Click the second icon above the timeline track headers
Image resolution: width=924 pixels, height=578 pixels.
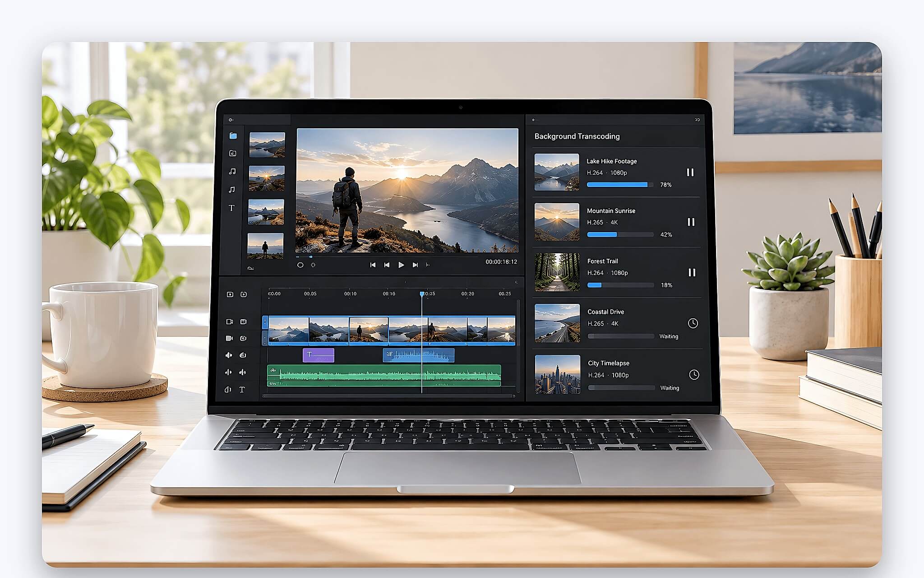click(x=244, y=294)
